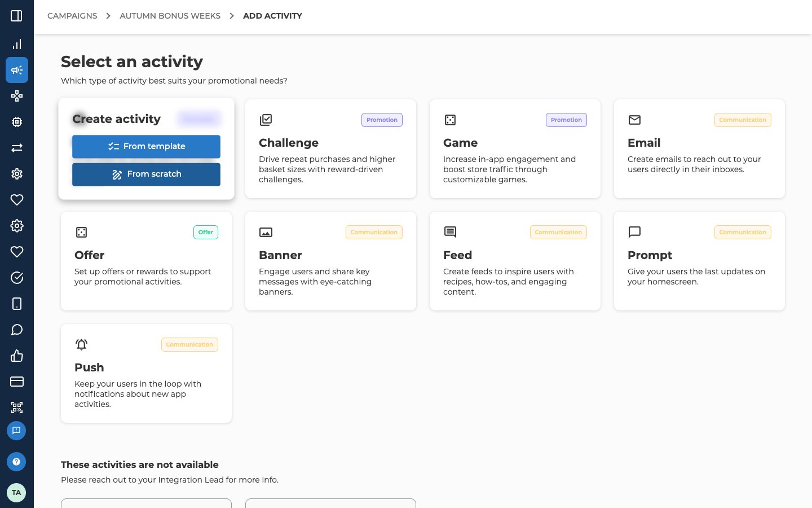Open the QR code scanner icon

17,408
